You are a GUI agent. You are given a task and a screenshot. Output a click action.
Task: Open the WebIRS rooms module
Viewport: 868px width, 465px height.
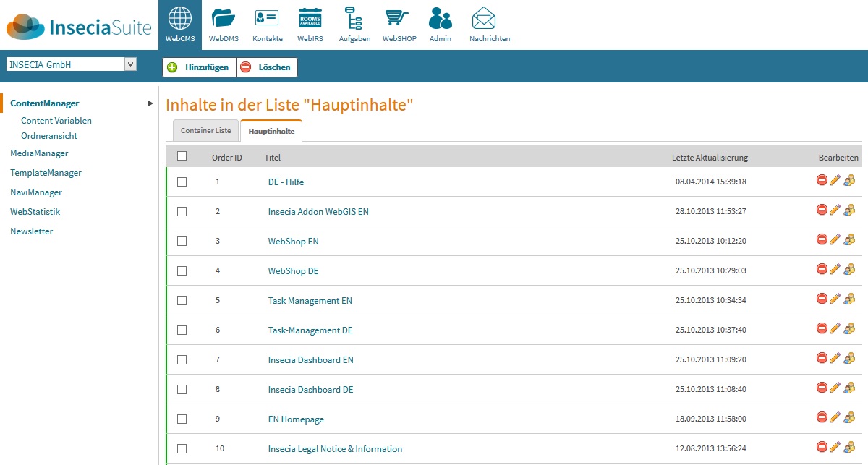(310, 25)
